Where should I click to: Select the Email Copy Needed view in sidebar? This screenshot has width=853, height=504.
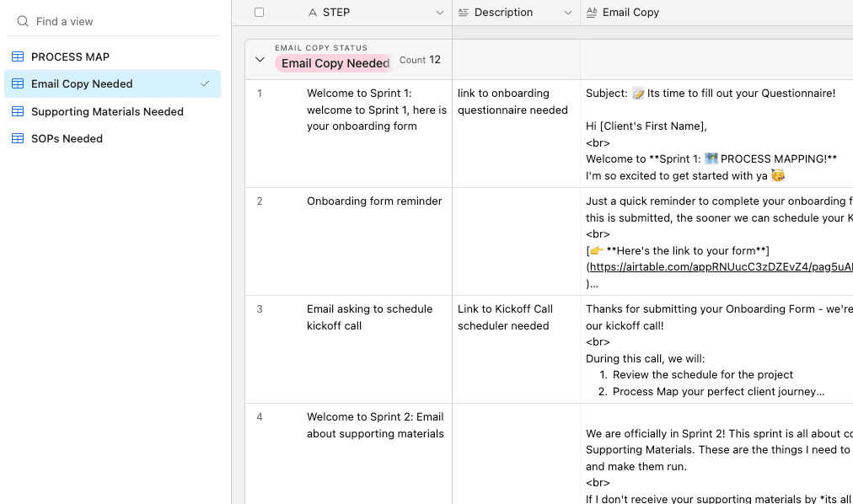[x=113, y=83]
